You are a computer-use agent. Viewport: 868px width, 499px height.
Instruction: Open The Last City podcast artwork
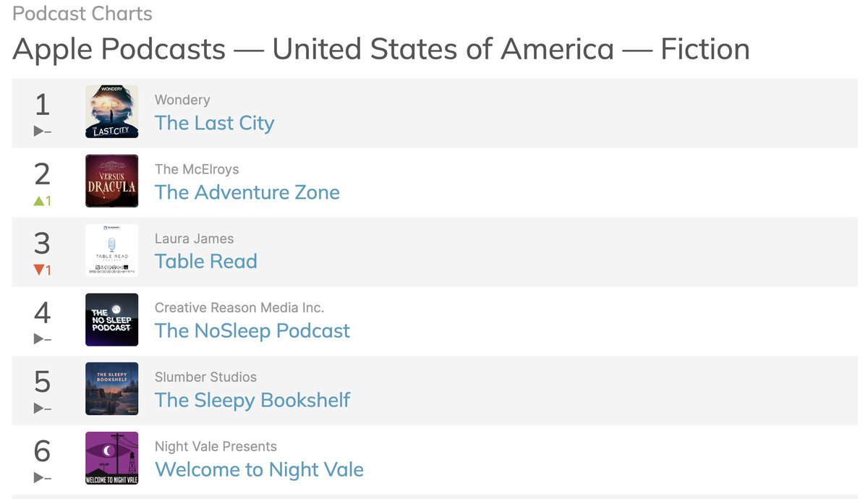click(111, 111)
